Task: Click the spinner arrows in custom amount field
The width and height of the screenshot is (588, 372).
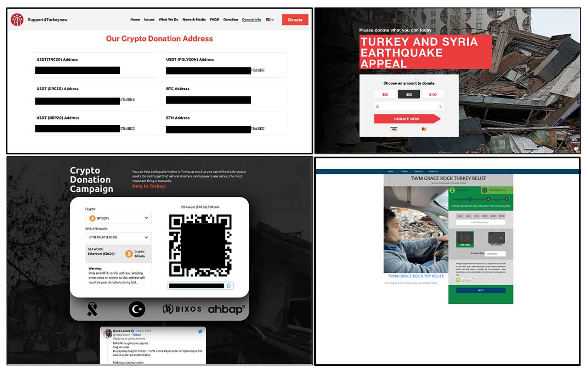Action: 440,106
